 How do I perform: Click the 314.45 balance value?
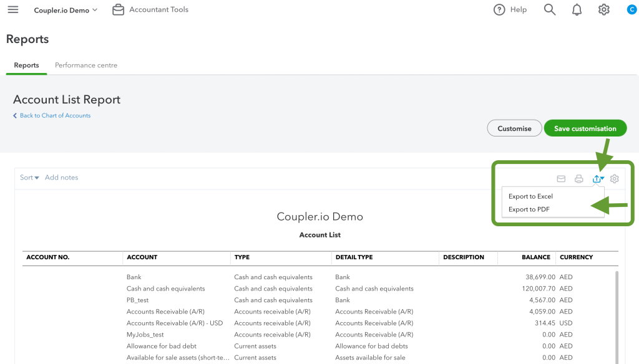[545, 323]
